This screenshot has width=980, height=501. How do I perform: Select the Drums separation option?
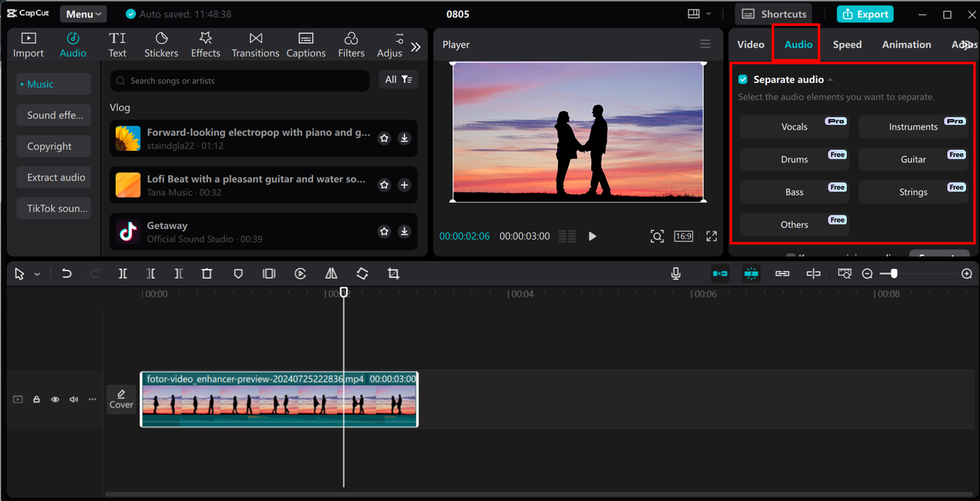pos(794,159)
